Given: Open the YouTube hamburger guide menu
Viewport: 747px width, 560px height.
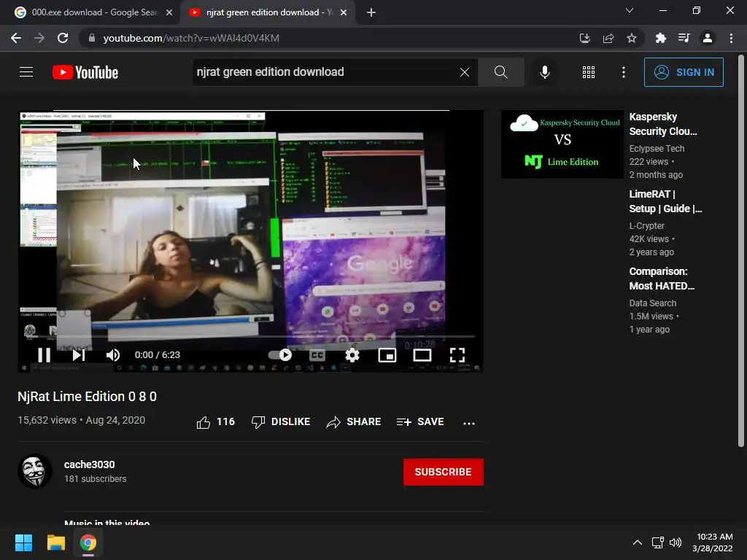Looking at the screenshot, I should [x=26, y=72].
